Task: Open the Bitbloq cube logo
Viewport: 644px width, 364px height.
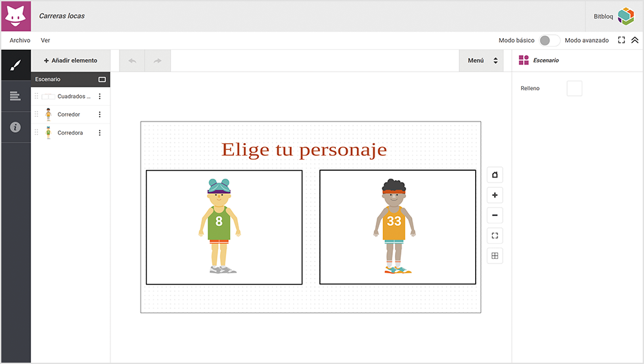Action: 626,16
